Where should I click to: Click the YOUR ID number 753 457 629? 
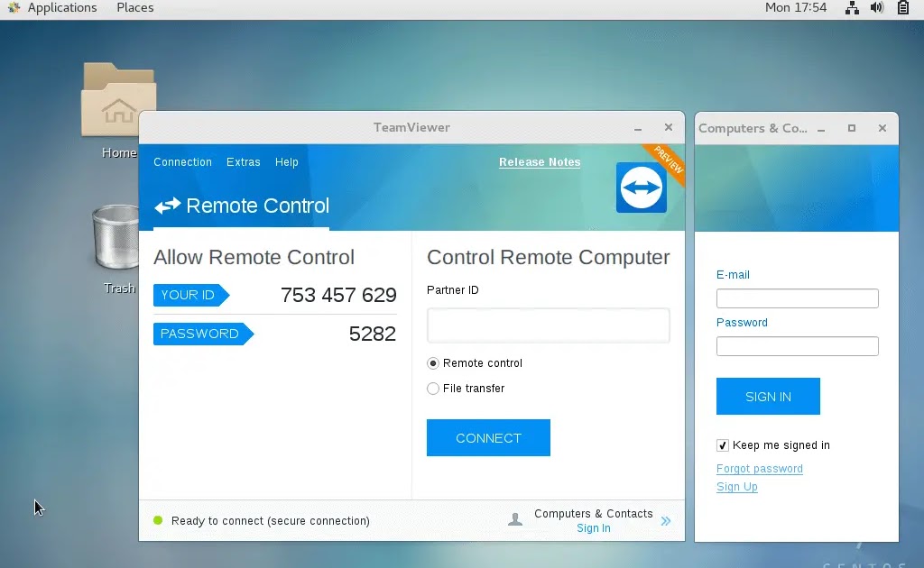click(x=338, y=295)
